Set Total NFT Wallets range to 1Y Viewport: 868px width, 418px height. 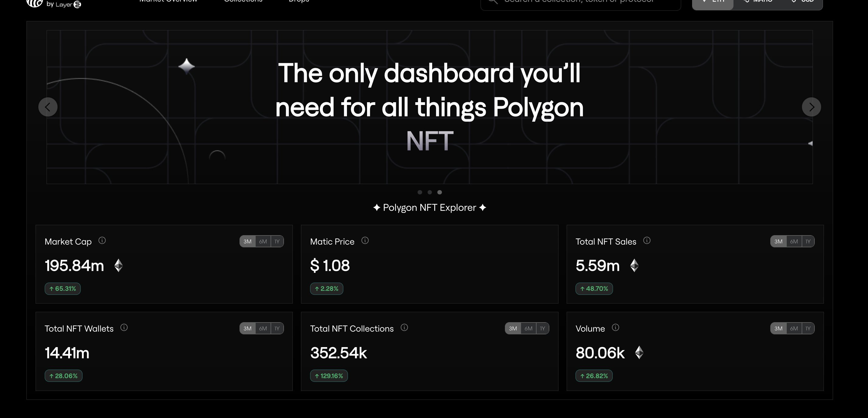[277, 328]
